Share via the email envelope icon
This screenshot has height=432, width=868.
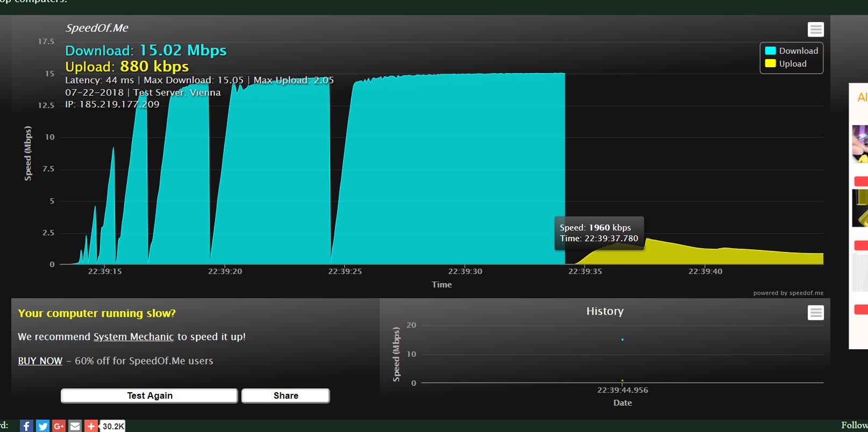click(x=75, y=426)
